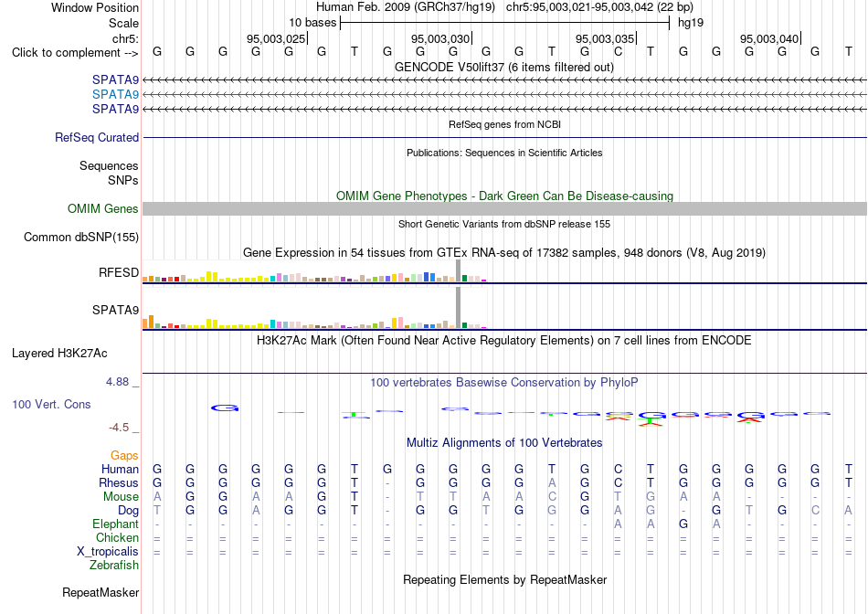868x614 pixels.
Task: Click the hg19 label beside the scale bar
Action: coord(691,23)
